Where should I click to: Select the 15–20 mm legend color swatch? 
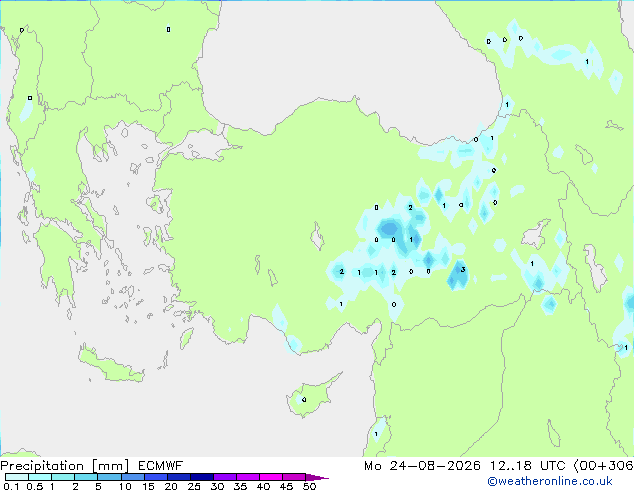tap(155, 477)
